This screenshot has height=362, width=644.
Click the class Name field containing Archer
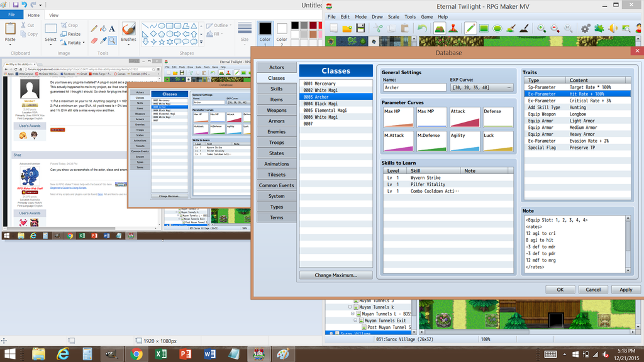(413, 88)
